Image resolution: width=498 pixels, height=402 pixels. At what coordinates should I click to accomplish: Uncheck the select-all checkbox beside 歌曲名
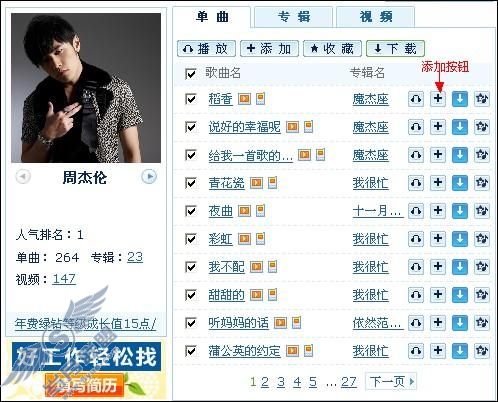pos(191,73)
